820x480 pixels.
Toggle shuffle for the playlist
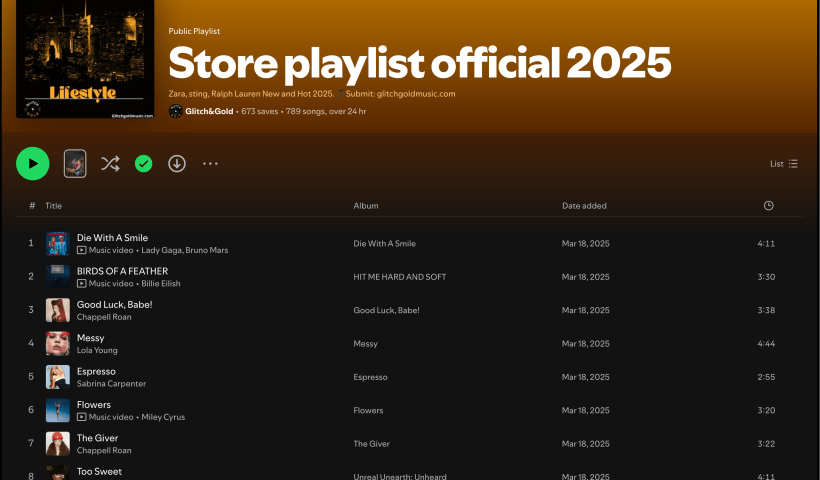[110, 164]
